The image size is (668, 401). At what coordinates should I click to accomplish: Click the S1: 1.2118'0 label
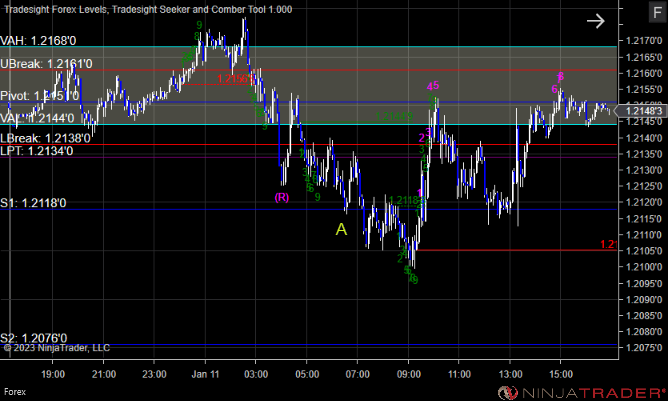(x=33, y=203)
